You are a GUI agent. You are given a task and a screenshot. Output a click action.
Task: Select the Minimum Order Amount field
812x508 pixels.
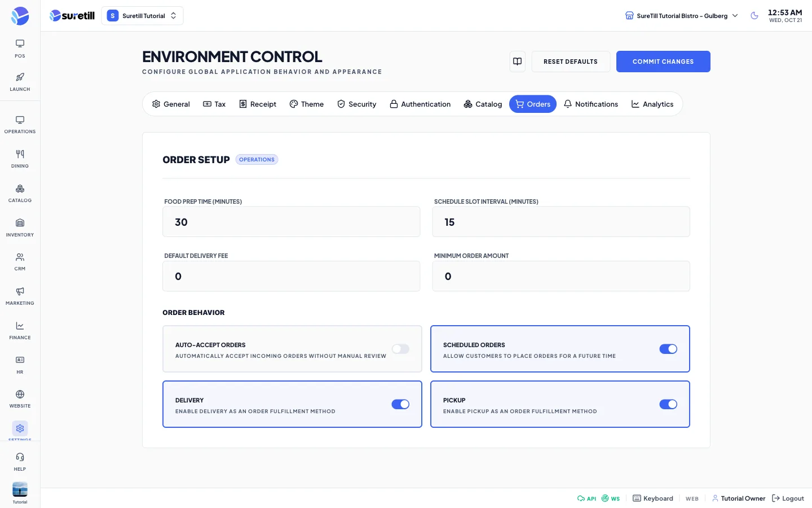click(561, 276)
